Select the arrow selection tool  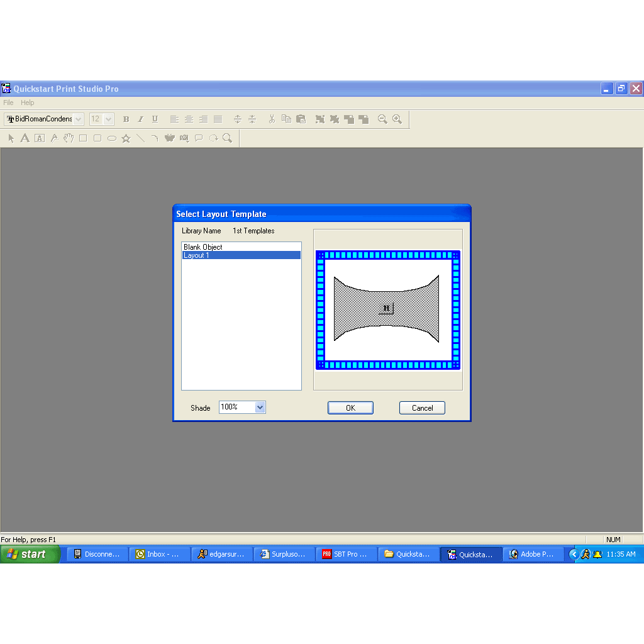coord(11,138)
